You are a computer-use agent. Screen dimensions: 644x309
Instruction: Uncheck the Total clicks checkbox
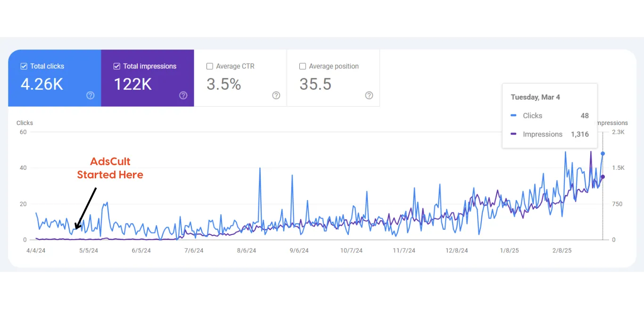24,67
